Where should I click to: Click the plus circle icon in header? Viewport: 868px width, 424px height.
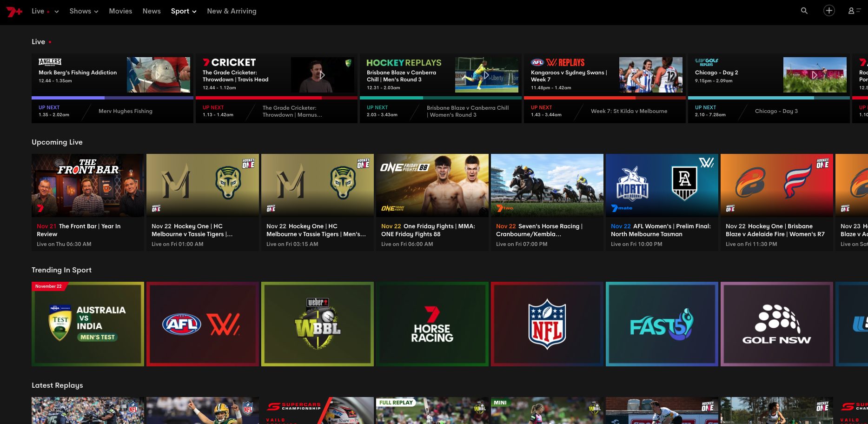pyautogui.click(x=829, y=11)
